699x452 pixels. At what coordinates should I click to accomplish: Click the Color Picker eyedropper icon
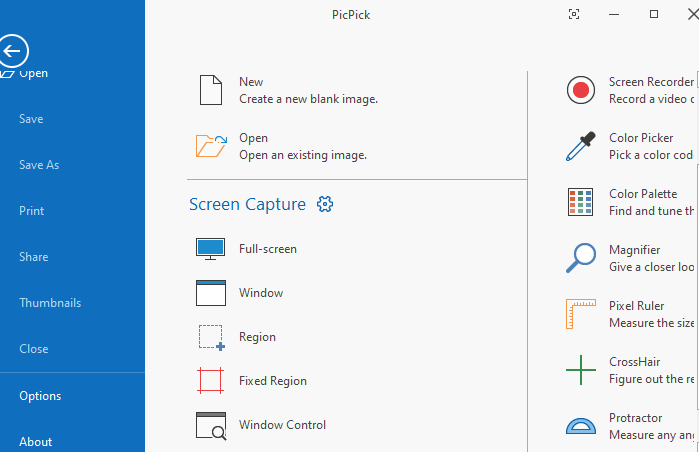tap(580, 146)
